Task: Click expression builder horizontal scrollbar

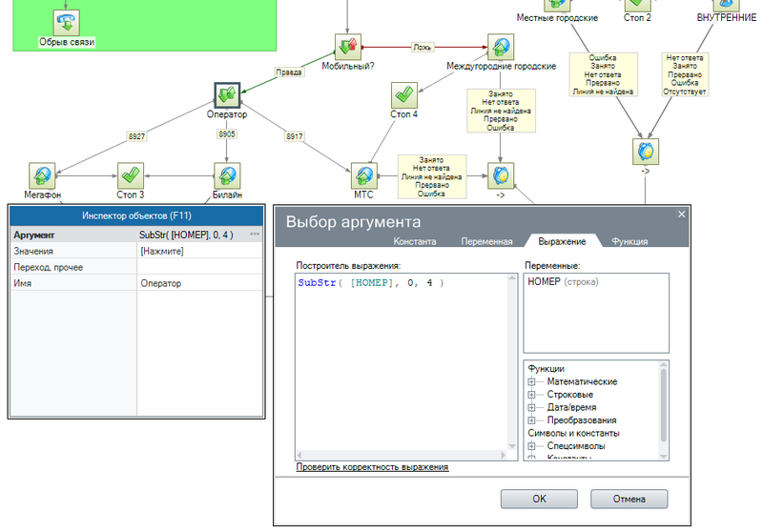Action: click(x=402, y=455)
